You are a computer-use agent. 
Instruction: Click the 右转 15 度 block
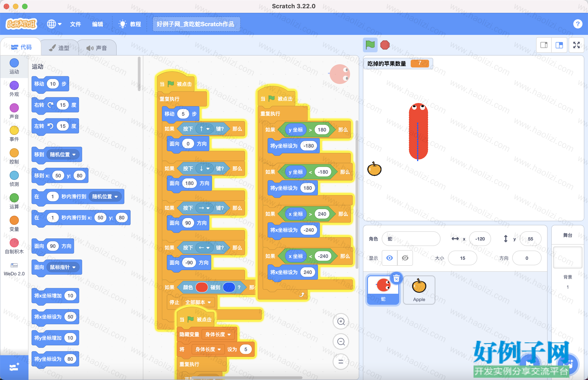(x=55, y=105)
